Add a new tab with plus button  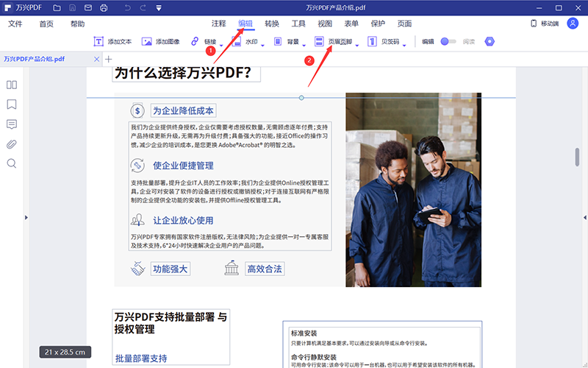[x=108, y=59]
